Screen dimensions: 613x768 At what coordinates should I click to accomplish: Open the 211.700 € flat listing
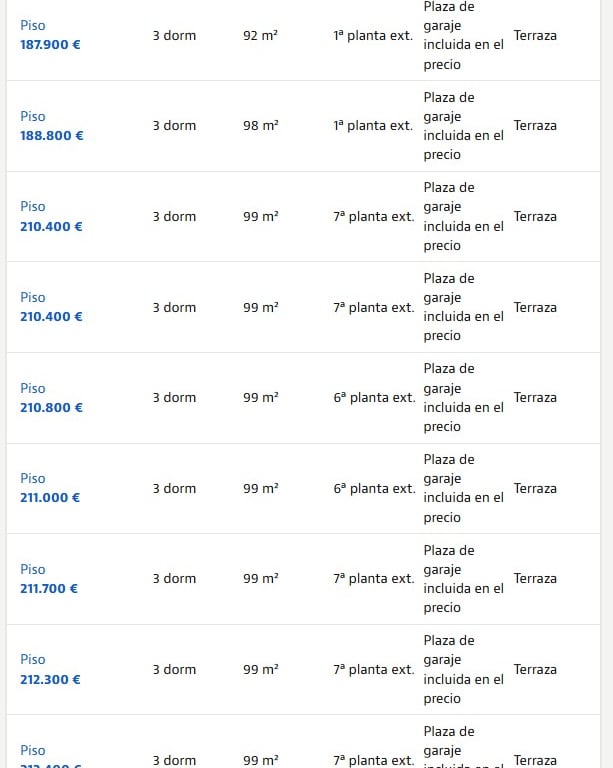tap(49, 588)
